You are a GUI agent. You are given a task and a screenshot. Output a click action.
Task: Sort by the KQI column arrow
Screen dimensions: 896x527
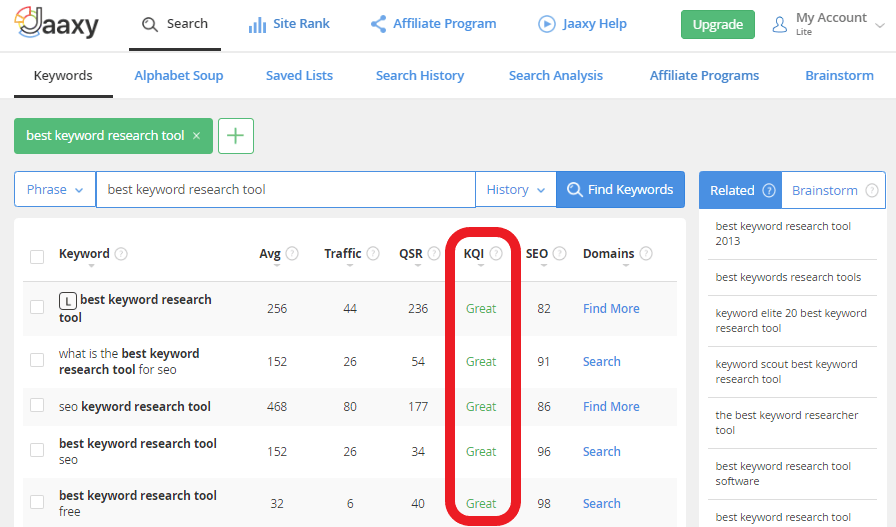(481, 265)
